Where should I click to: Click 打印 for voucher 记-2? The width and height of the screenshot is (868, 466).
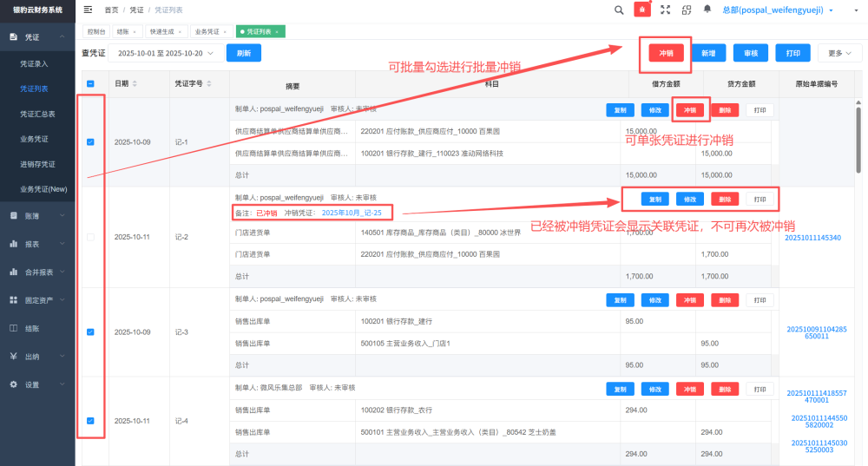pos(759,200)
